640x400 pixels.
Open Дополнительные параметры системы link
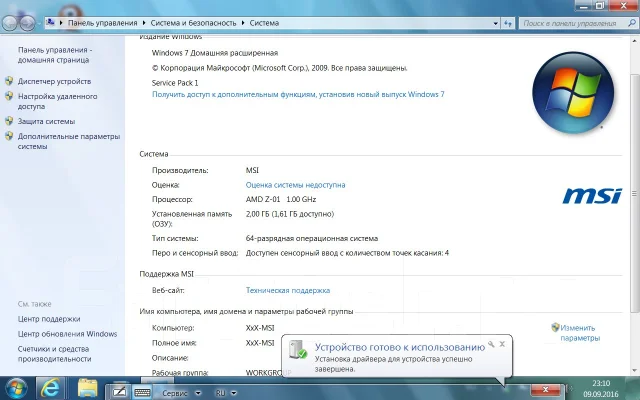(69, 141)
